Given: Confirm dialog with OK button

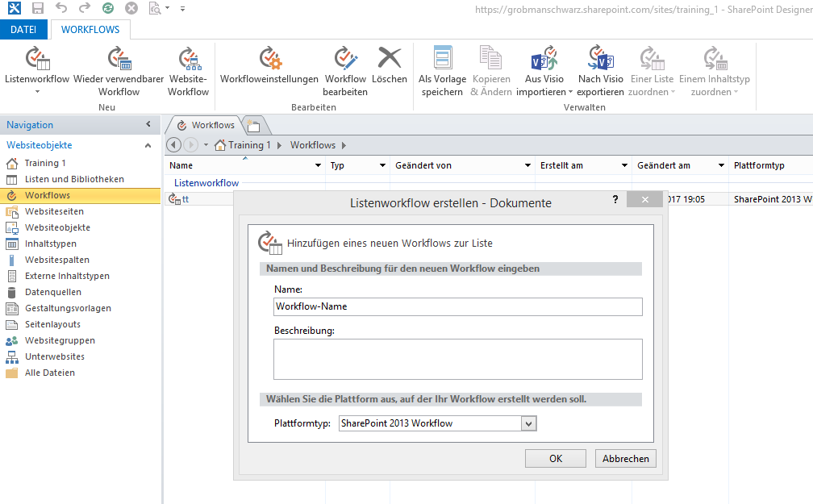Looking at the screenshot, I should pos(555,458).
